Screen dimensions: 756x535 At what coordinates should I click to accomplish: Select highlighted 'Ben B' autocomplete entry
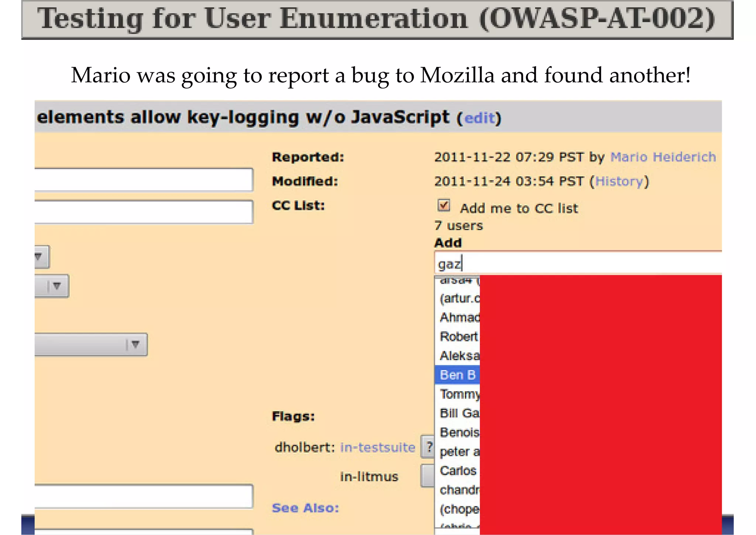pyautogui.click(x=457, y=375)
